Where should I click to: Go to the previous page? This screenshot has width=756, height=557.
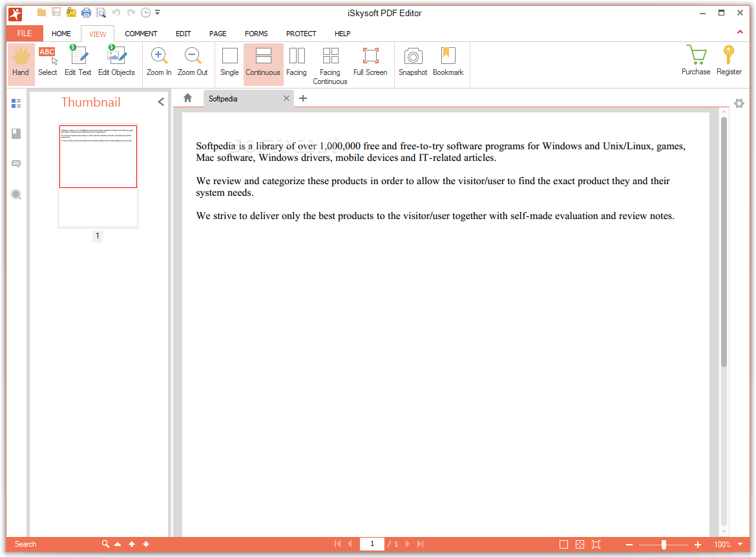pos(350,544)
